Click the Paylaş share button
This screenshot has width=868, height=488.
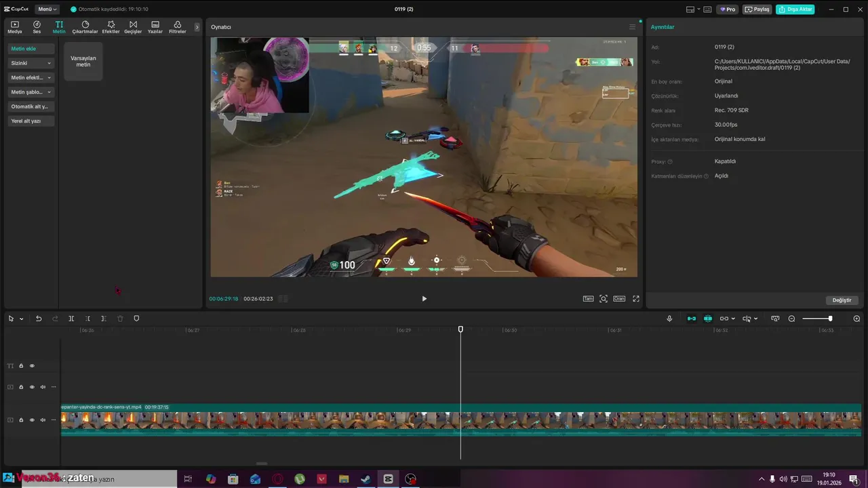[757, 9]
